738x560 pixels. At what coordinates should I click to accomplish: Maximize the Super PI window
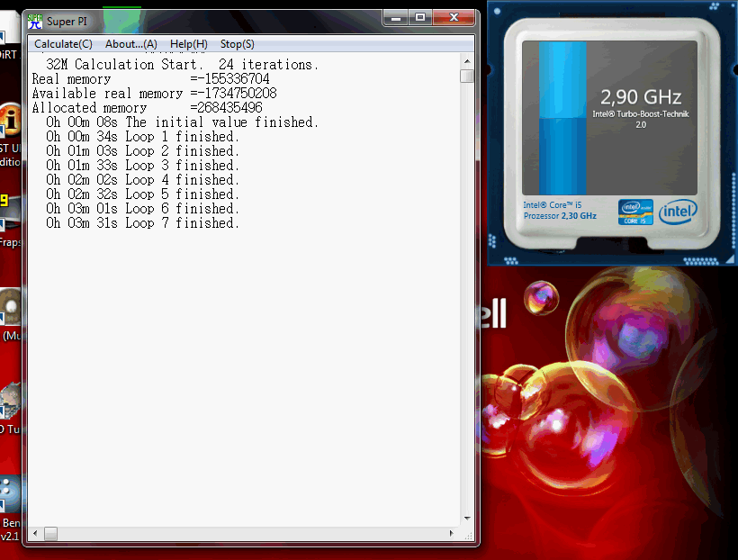pyautogui.click(x=419, y=18)
